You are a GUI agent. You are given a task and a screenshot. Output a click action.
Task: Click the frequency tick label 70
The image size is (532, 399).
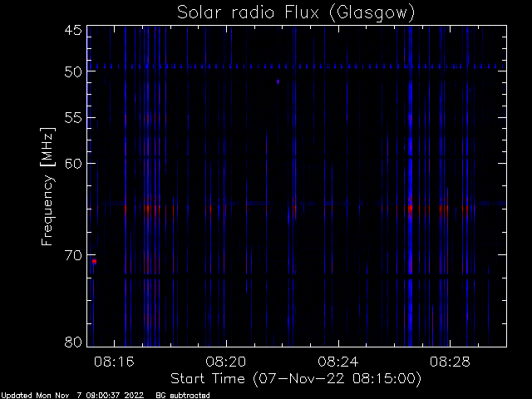73,255
